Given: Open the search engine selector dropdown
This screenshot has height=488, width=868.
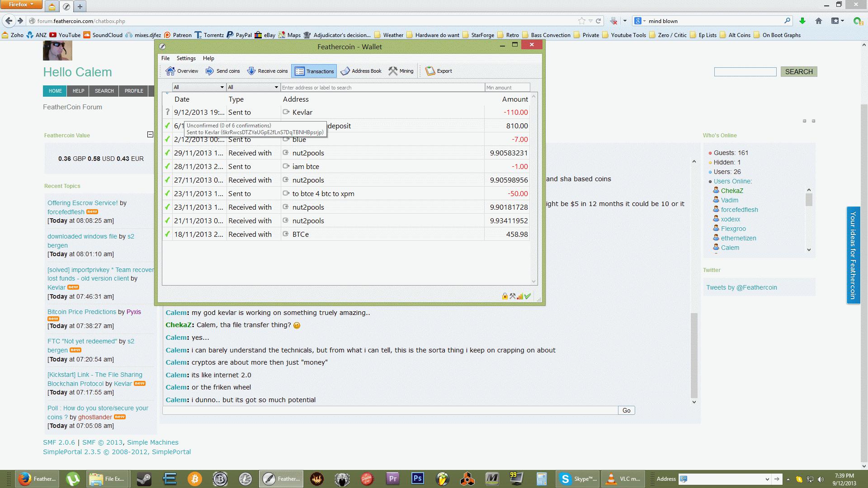Looking at the screenshot, I should click(x=640, y=21).
